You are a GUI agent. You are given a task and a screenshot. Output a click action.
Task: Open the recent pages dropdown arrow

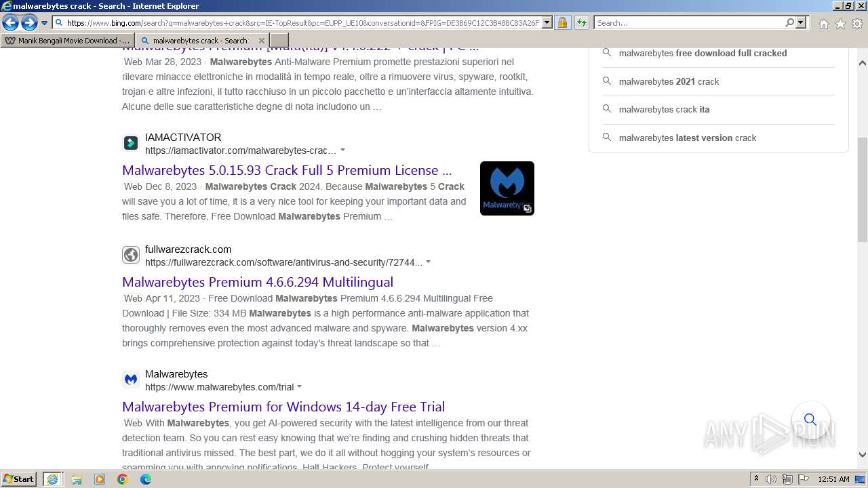pos(44,23)
